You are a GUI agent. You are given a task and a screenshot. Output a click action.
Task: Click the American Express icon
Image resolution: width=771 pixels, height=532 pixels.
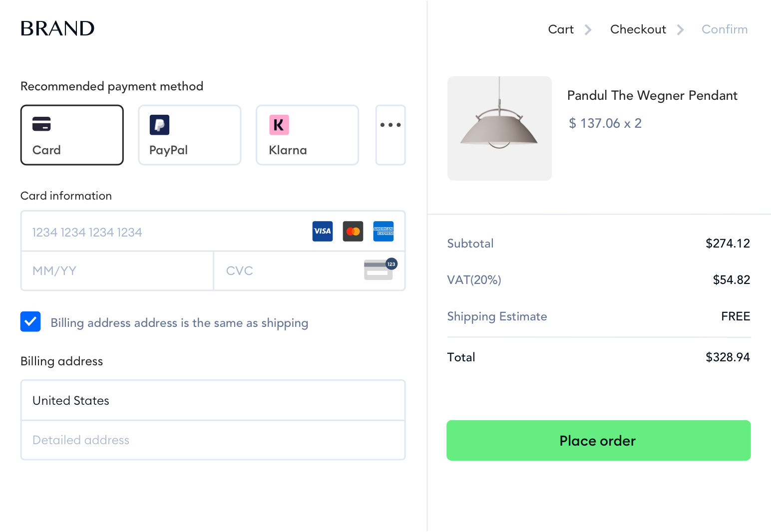[384, 231]
